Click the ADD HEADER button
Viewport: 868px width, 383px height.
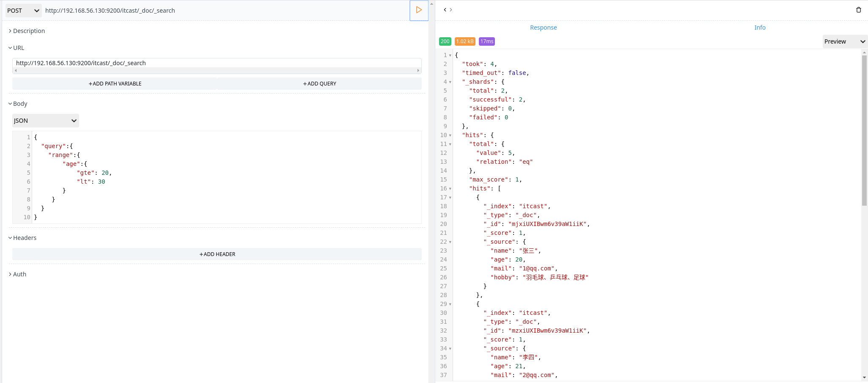217,254
